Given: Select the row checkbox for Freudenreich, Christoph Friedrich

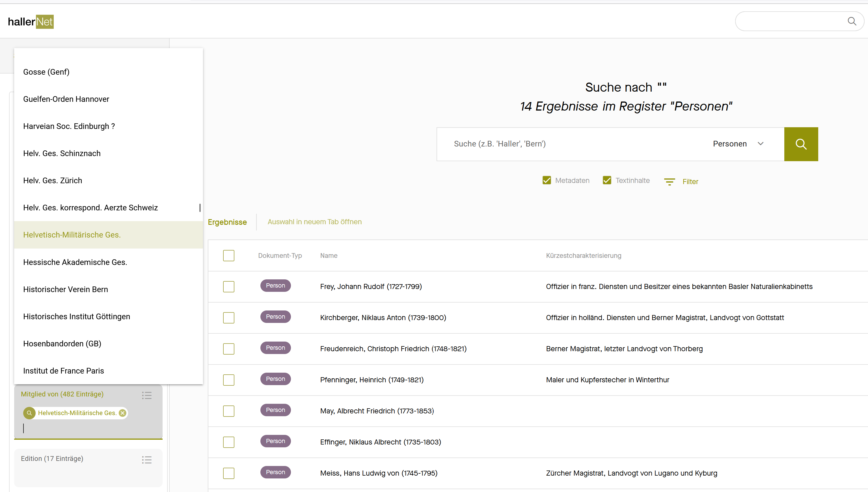Looking at the screenshot, I should click(x=229, y=349).
